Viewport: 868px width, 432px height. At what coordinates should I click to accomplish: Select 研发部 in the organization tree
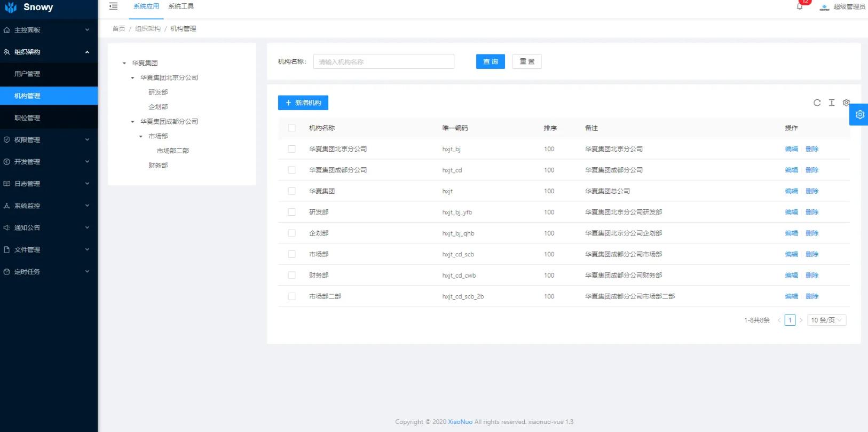[158, 92]
